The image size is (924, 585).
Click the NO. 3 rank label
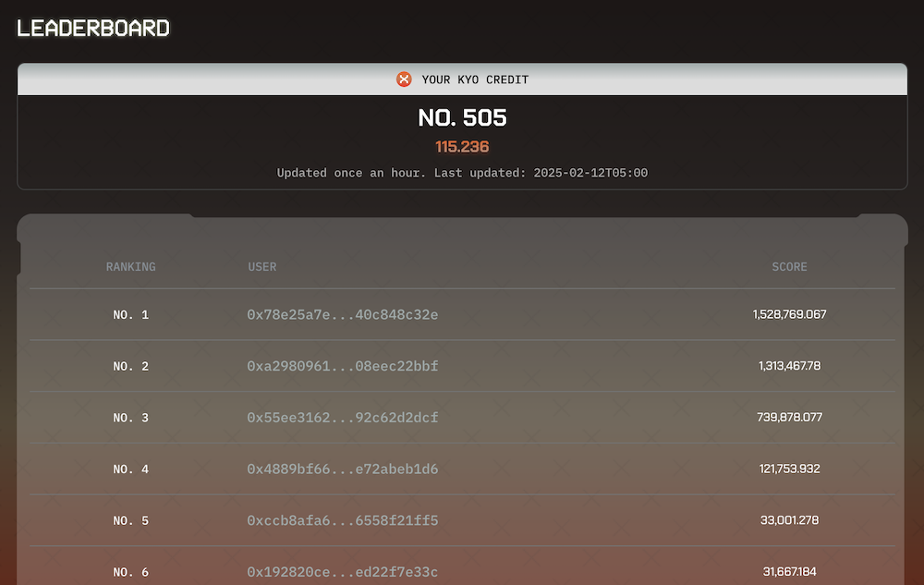[131, 418]
